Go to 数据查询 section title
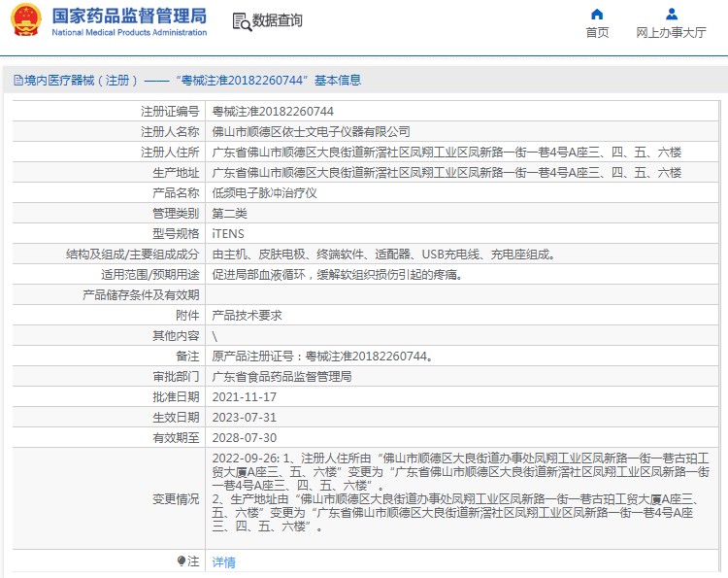Viewport: 728px width, 578px height. [278, 20]
